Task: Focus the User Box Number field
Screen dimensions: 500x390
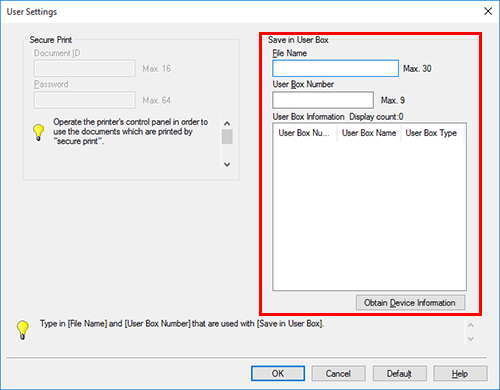Action: (x=323, y=100)
